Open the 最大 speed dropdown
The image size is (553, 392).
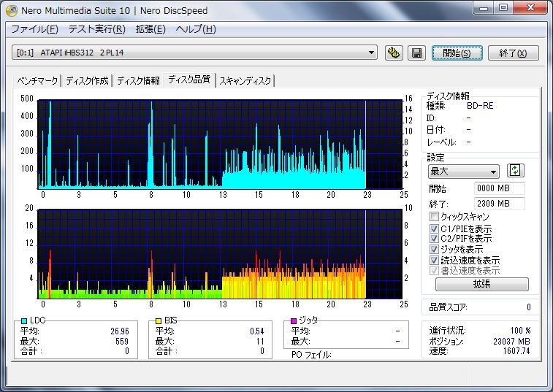pyautogui.click(x=463, y=172)
